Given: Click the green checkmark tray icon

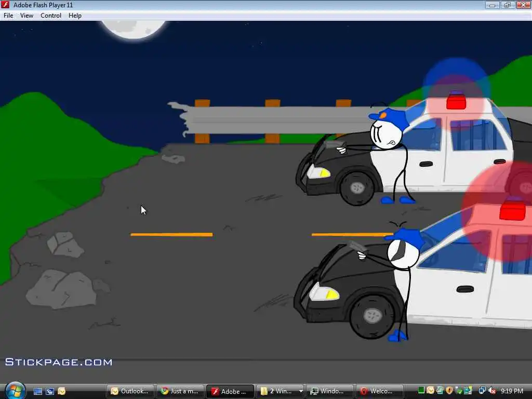Looking at the screenshot, I should pyautogui.click(x=459, y=391).
